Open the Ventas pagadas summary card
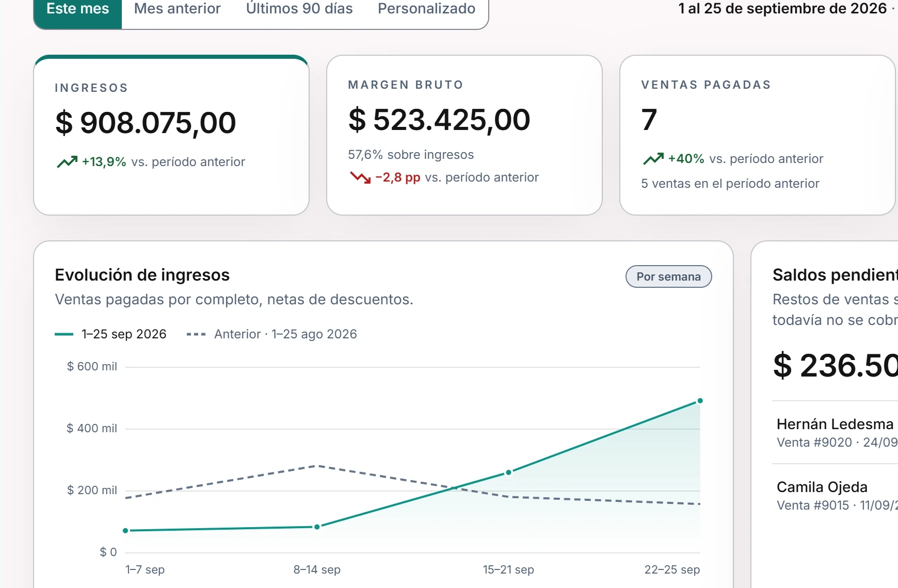 click(x=757, y=135)
